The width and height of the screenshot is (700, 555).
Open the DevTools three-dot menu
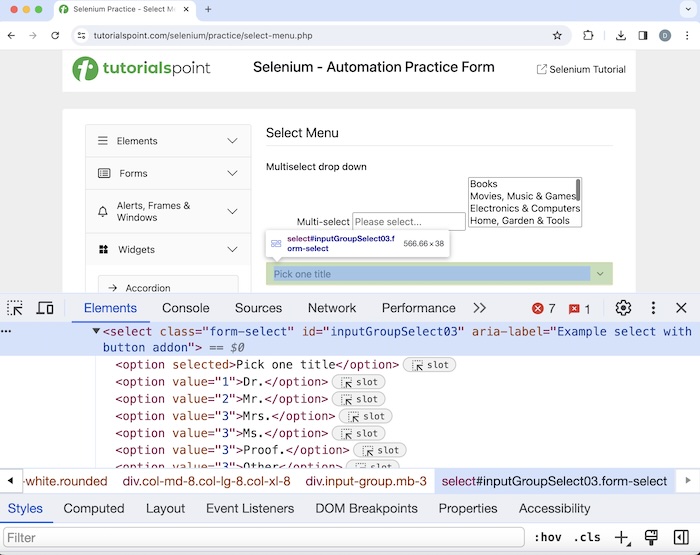pyautogui.click(x=653, y=308)
